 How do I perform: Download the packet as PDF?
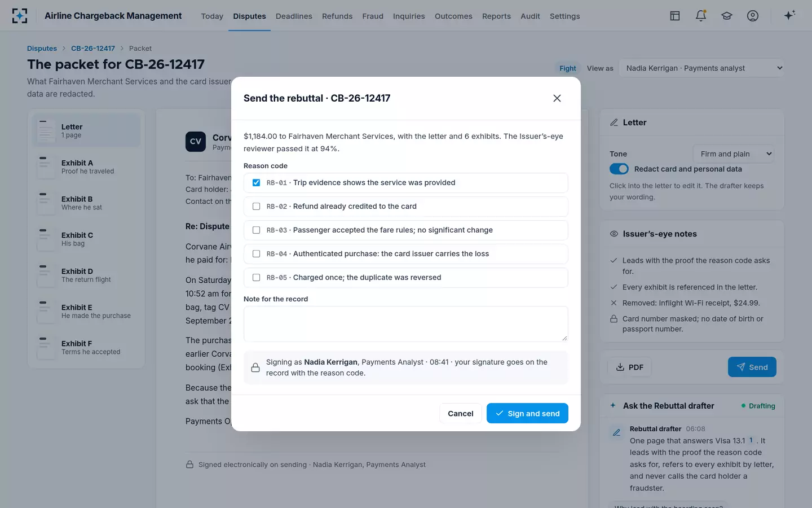click(629, 367)
